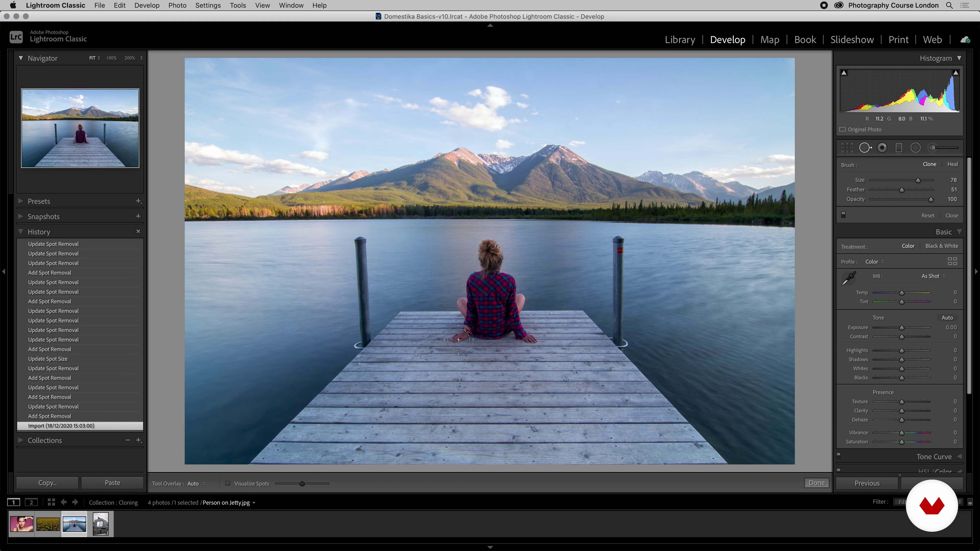980x551 pixels.
Task: Select the Radial Filter tool
Action: [915, 147]
